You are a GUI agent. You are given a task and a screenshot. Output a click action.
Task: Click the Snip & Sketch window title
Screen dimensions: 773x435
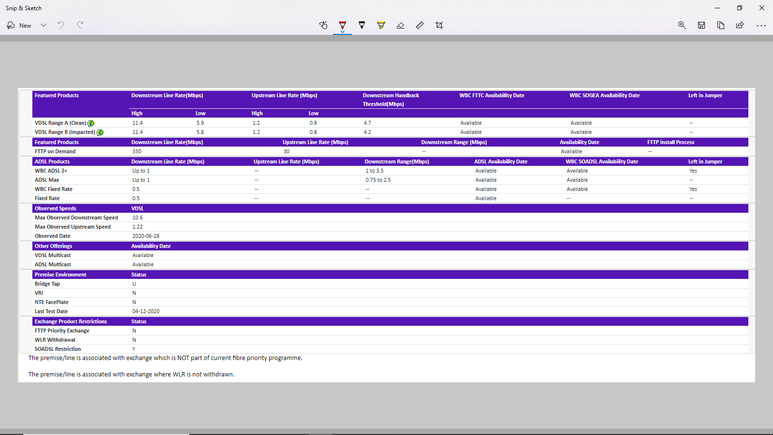(x=24, y=8)
